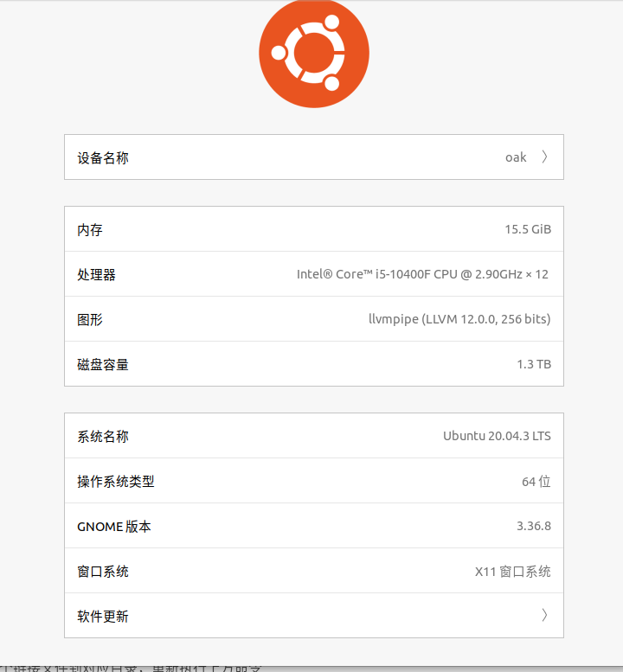Select the 15.5 GiB memory value
The height and width of the screenshot is (672, 623).
(528, 229)
